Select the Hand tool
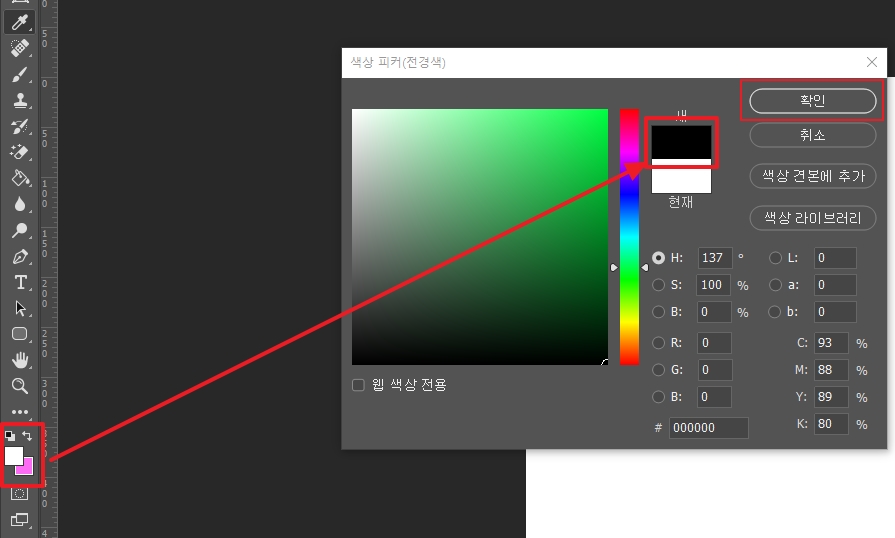Screen dimensions: 895x538 coord(20,360)
